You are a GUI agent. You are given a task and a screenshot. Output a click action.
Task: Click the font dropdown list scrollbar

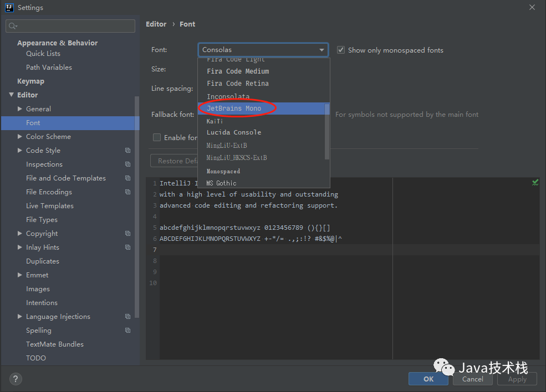(327, 131)
